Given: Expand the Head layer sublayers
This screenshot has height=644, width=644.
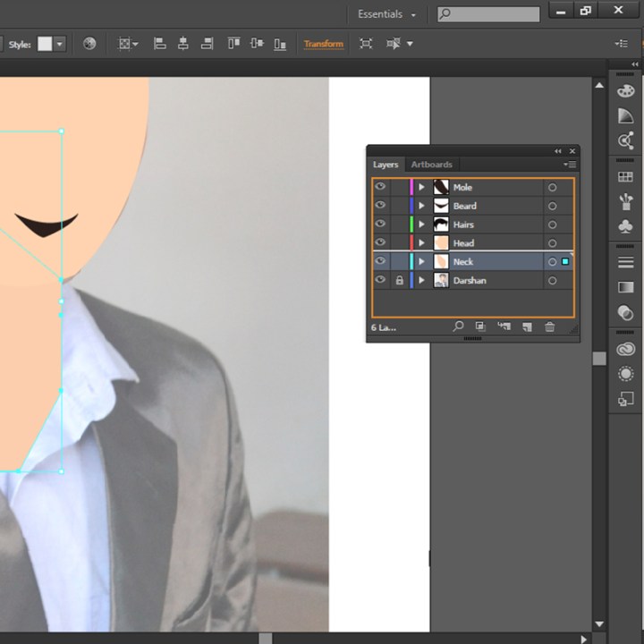Looking at the screenshot, I should click(x=421, y=243).
